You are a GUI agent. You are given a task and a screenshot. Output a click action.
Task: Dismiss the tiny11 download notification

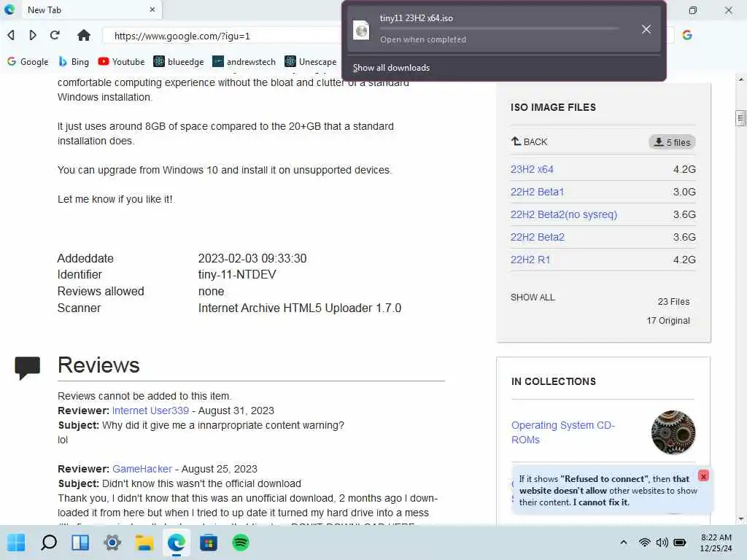pyautogui.click(x=646, y=29)
